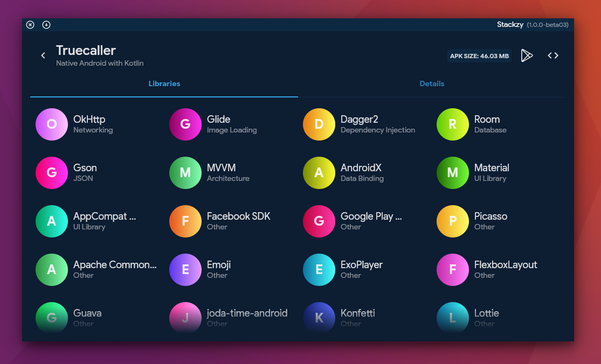Click the FlexboxLayout pink F icon
The height and width of the screenshot is (364, 601).
pos(453,270)
